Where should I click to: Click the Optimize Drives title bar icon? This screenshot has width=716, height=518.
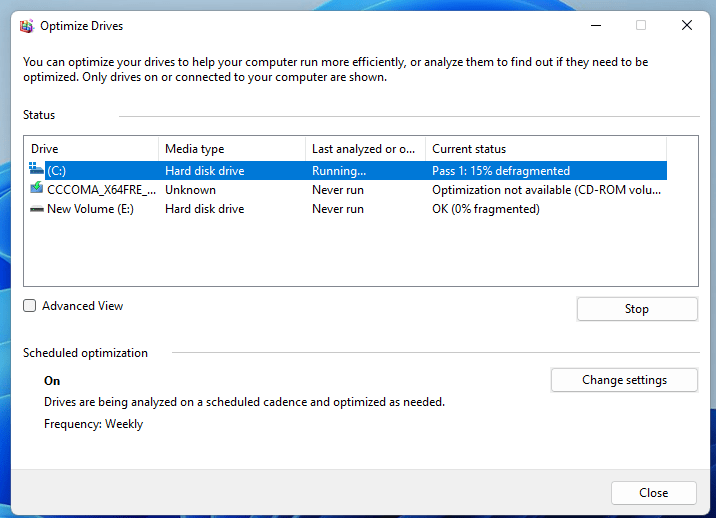pos(27,26)
